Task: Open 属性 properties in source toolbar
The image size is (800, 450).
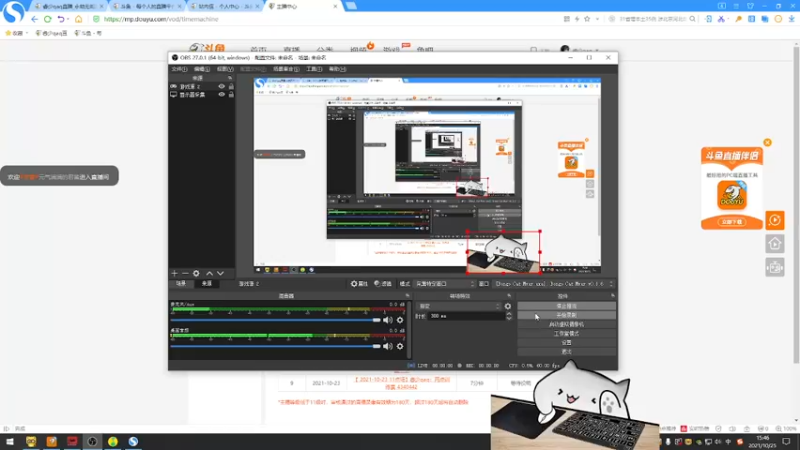Action: [359, 284]
